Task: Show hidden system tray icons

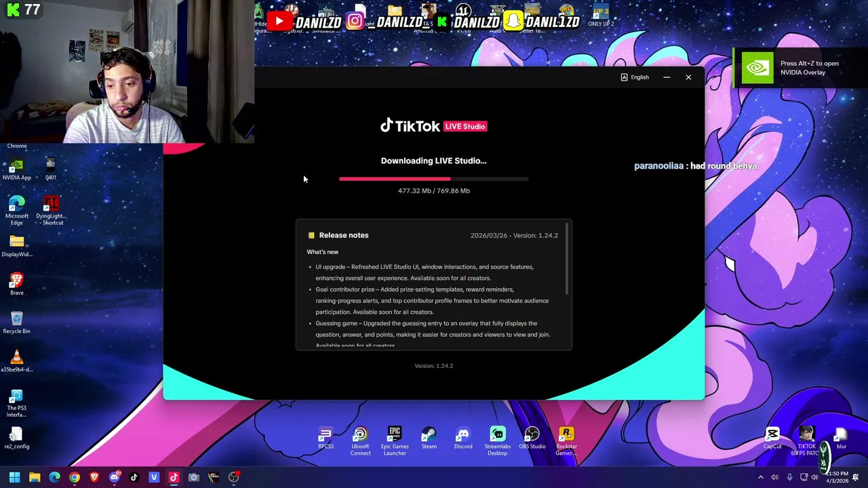Action: click(x=760, y=478)
